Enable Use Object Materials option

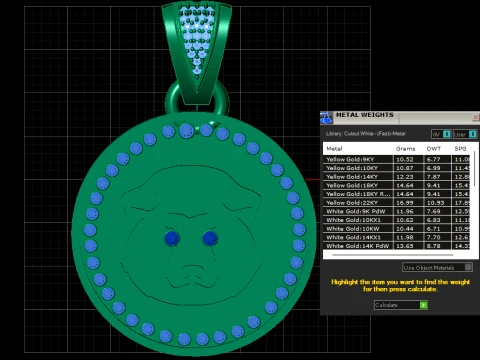(x=437, y=267)
